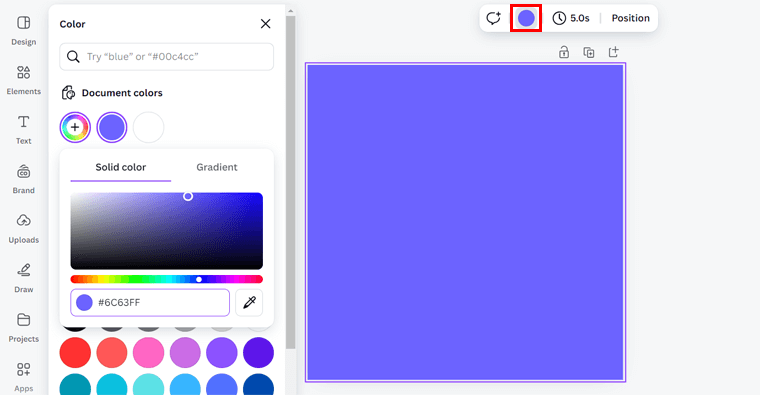Click the color search field
Viewport: 760px width, 395px height.
(166, 57)
